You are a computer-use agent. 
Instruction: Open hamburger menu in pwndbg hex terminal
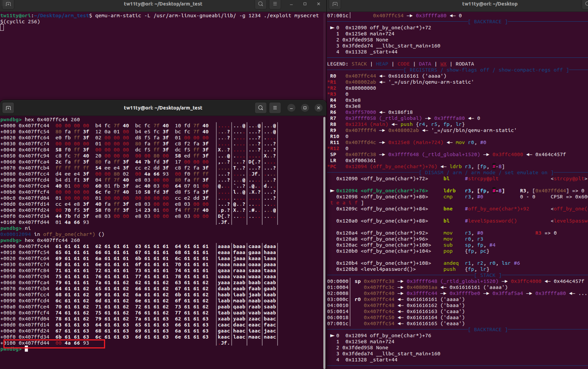275,108
